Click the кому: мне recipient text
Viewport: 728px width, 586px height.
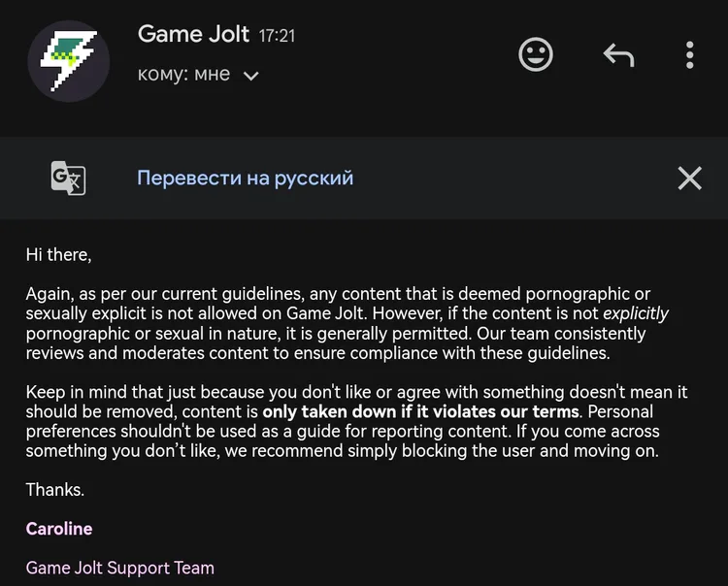coord(183,75)
